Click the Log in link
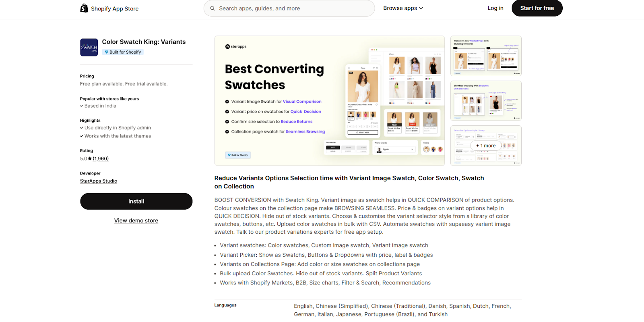 495,8
